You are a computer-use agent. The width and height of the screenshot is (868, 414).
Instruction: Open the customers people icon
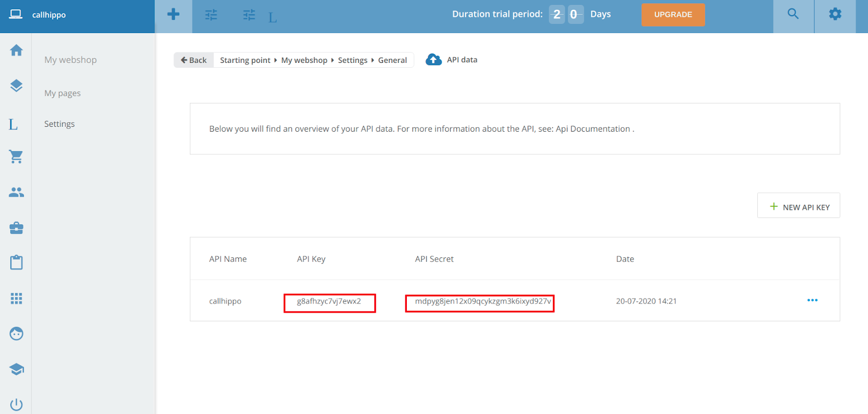click(16, 192)
